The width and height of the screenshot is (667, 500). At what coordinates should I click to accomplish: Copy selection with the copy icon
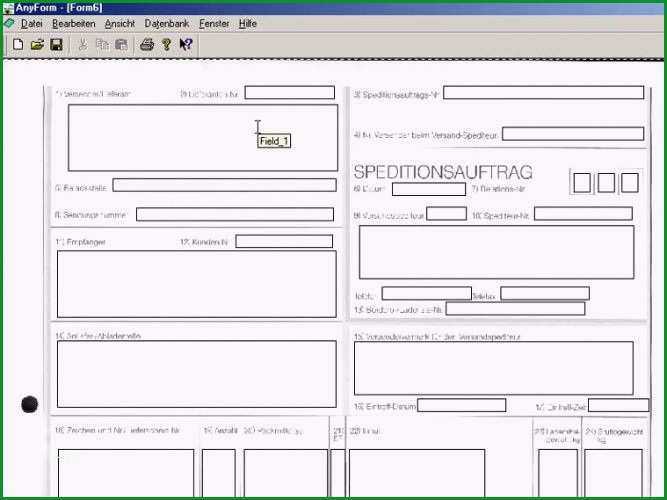(x=102, y=44)
